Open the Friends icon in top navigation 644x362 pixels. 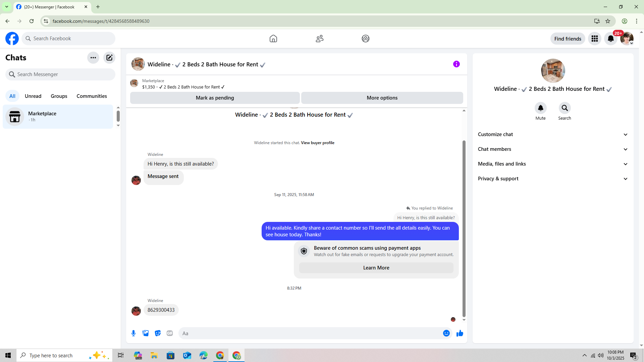click(x=320, y=39)
